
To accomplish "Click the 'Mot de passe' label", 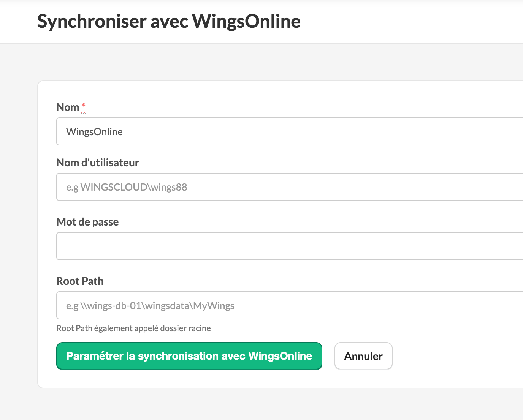I will [87, 222].
